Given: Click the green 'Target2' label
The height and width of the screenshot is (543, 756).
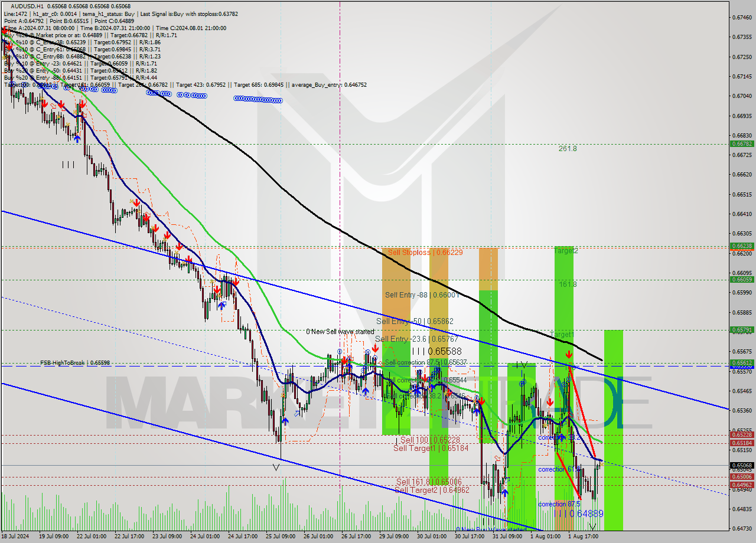Looking at the screenshot, I should pos(566,251).
